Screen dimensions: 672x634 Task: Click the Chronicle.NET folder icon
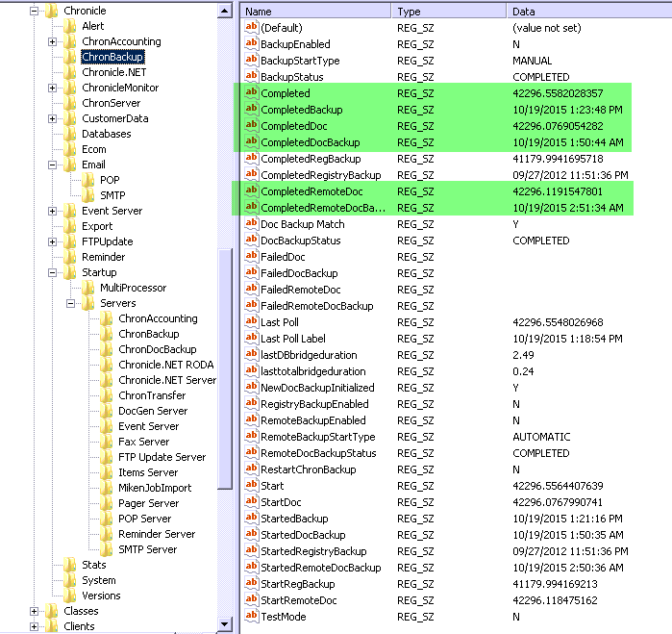pos(70,72)
